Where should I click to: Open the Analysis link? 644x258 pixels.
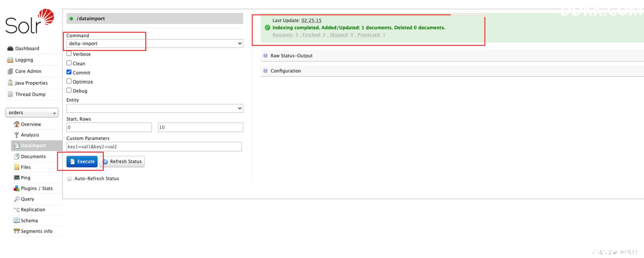pyautogui.click(x=30, y=135)
